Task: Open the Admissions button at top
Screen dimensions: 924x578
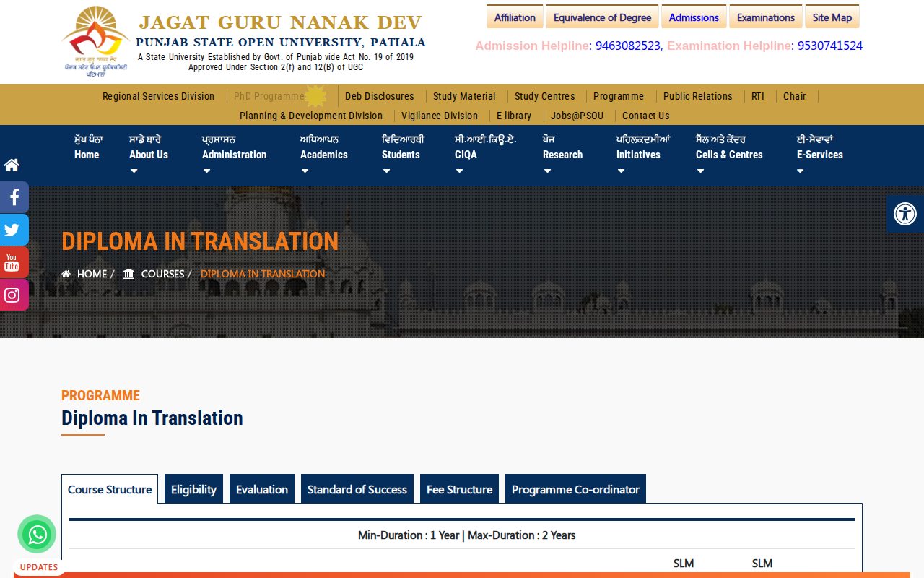Action: coord(694,17)
